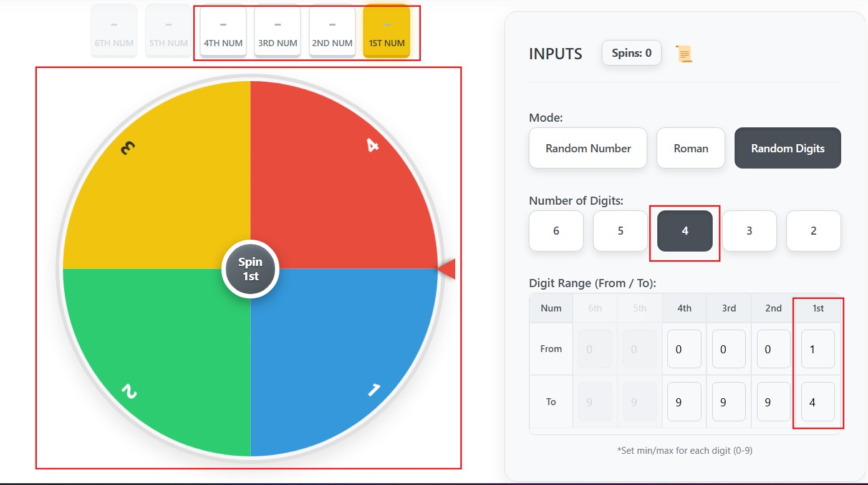Select the 3RD NUM tab
The height and width of the screenshot is (485, 868).
[277, 30]
